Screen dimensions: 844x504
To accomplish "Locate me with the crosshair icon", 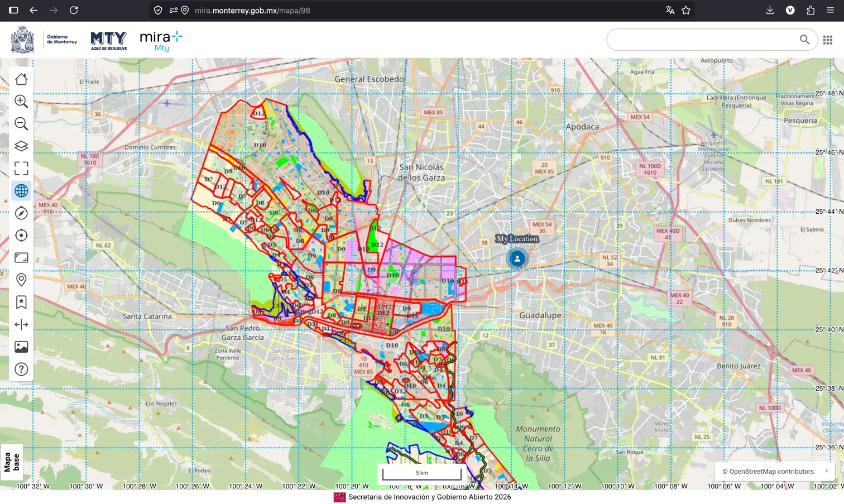I will (x=21, y=236).
